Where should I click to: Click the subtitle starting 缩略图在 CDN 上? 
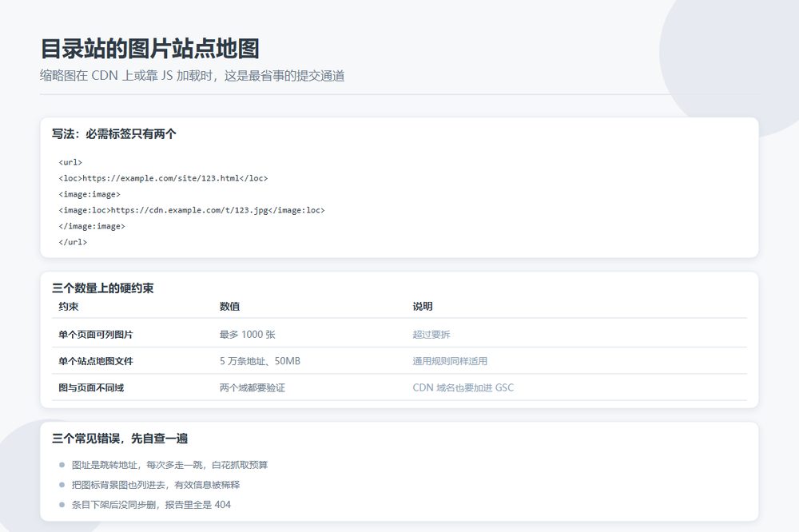tap(192, 76)
